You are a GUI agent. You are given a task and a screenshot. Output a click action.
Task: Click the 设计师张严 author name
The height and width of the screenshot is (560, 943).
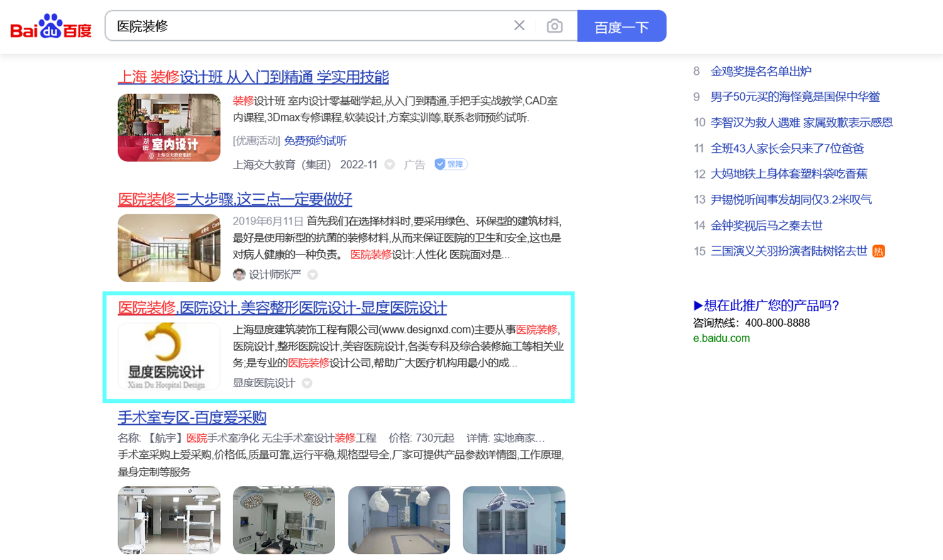point(275,275)
